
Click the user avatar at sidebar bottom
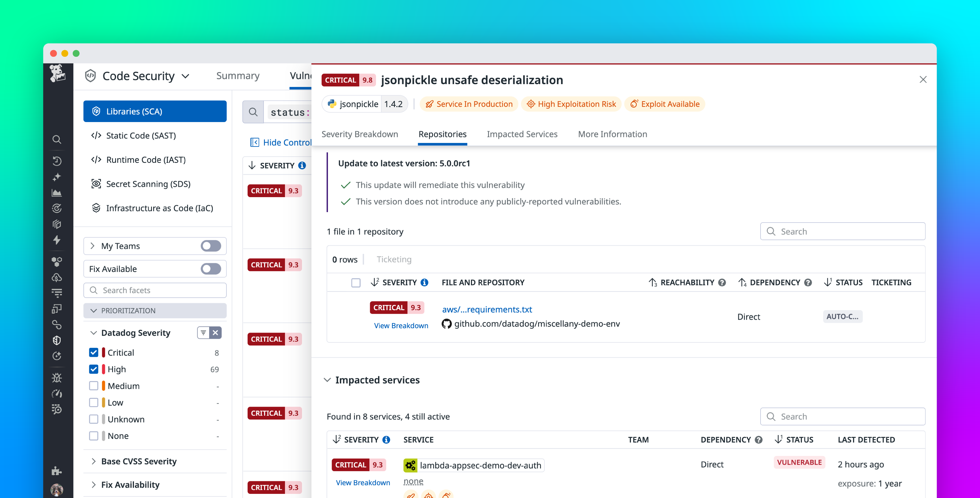57,489
